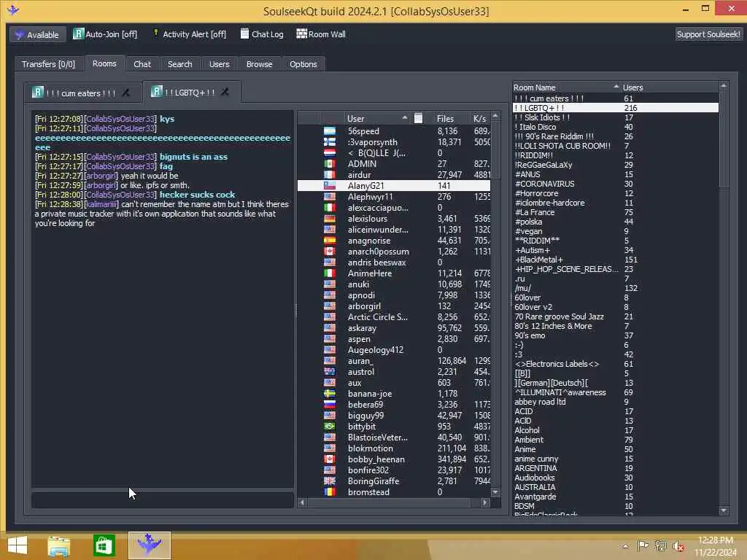Screen dimensions: 747x560
Task: Click kalimariiii username in chat
Action: pos(101,204)
